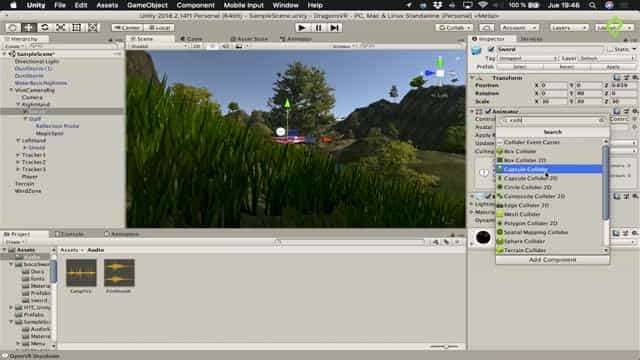Click the Step forward button
Screen dimensions: 640x360
[x=334, y=28]
